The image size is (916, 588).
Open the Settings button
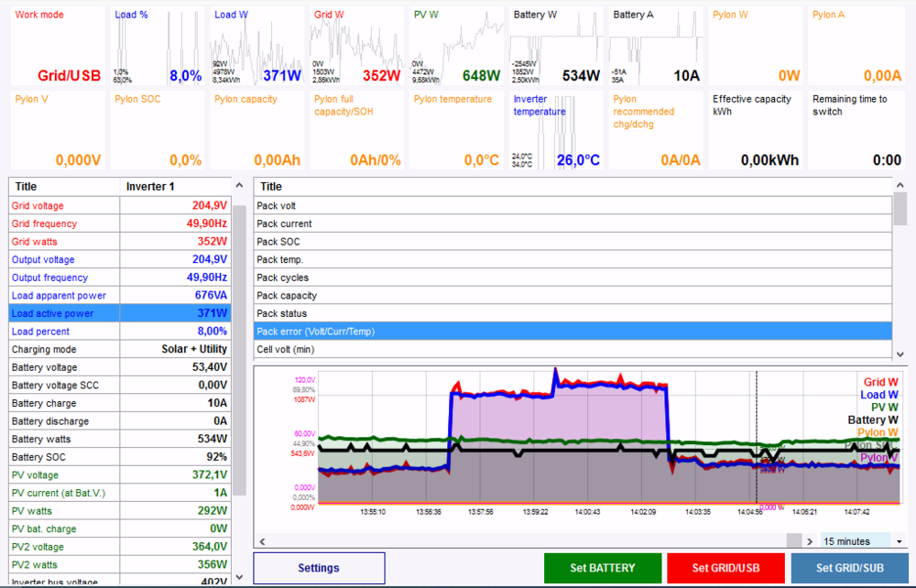tap(319, 568)
